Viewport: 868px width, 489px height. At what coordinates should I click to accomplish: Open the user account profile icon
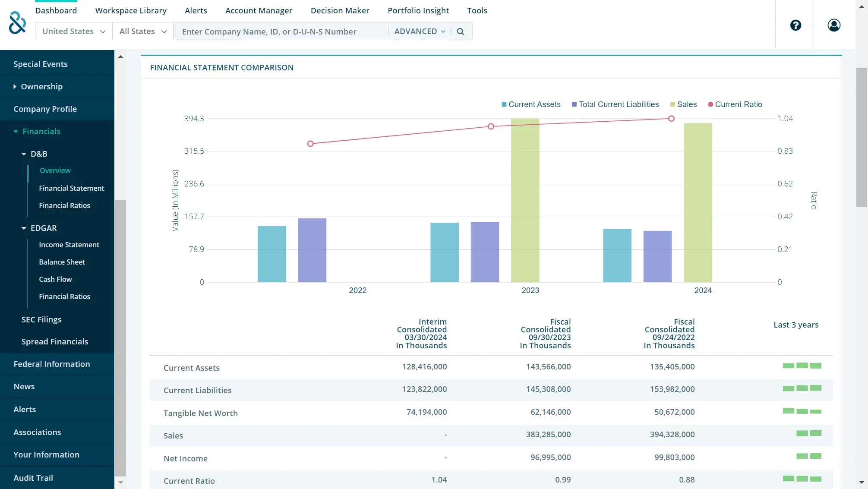833,25
